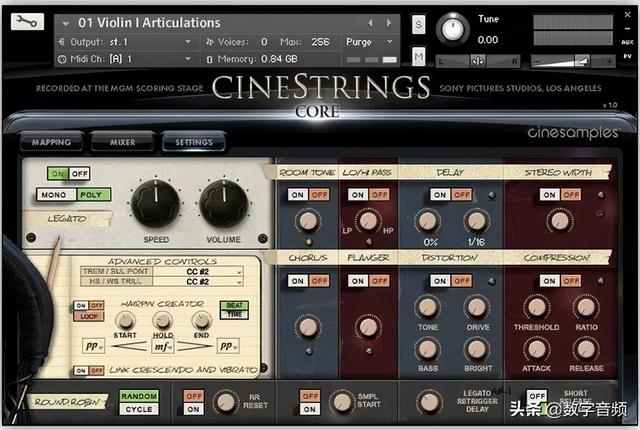
Task: Enable Hairpin Creator LOOP
Action: (x=89, y=316)
